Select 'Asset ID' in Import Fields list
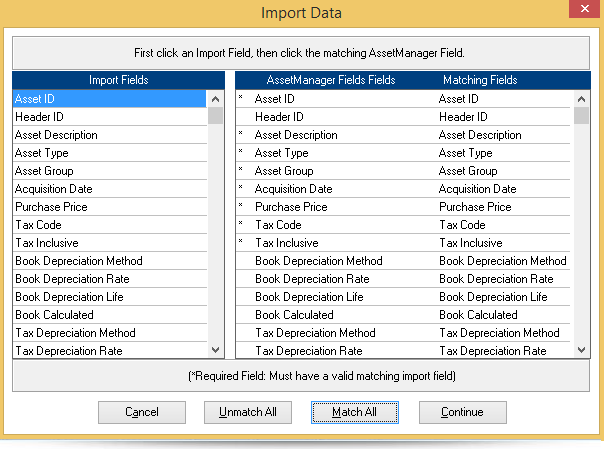 coord(110,99)
